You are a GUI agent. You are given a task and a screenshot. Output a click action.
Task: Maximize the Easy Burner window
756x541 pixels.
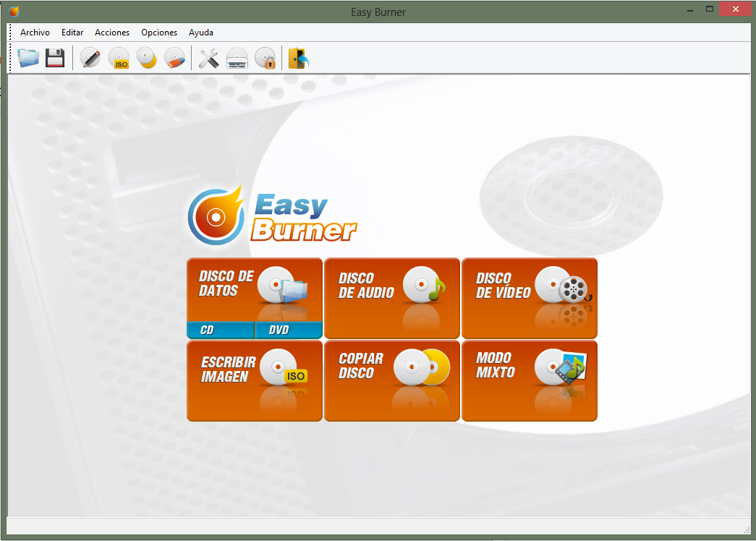coord(709,9)
